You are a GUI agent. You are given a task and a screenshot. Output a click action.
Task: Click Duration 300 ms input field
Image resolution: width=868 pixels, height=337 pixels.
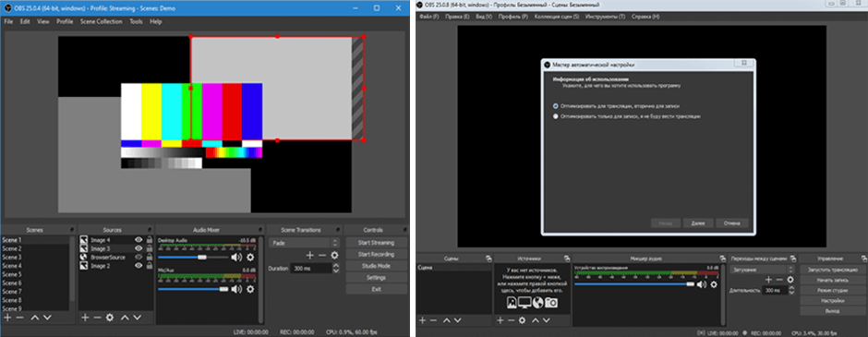click(x=311, y=269)
